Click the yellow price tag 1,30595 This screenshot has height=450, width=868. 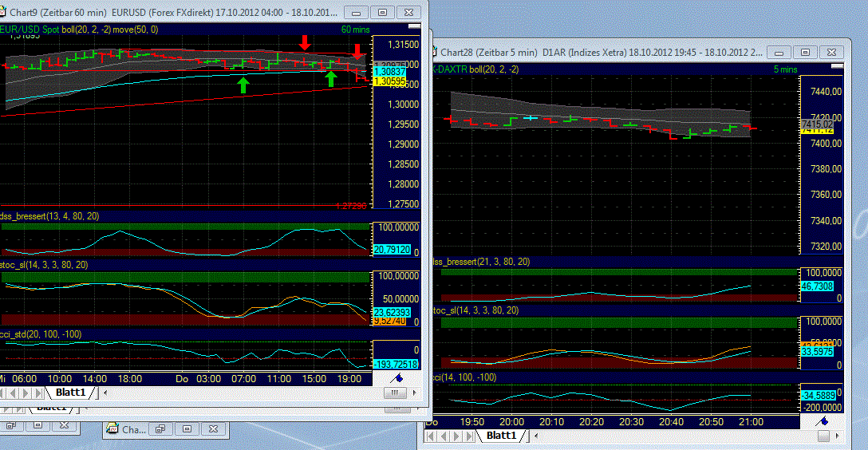coord(389,81)
